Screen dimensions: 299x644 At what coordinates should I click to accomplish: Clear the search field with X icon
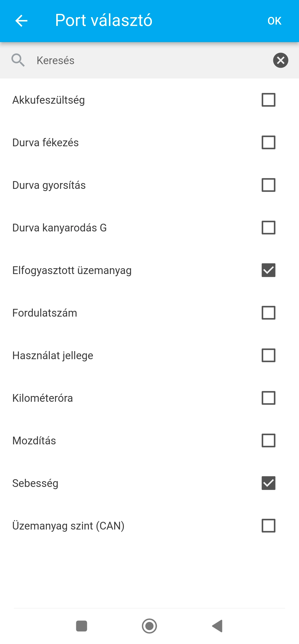coord(280,60)
